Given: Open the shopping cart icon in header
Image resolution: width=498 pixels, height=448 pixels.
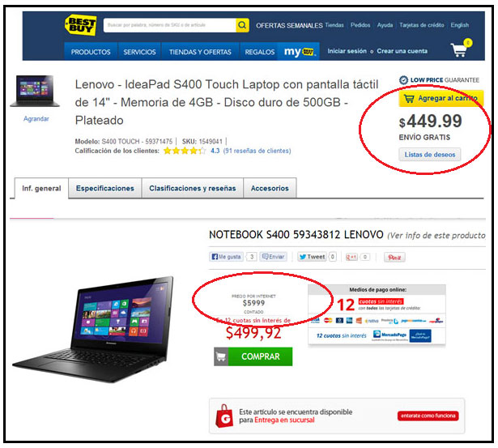Looking at the screenshot, I should click(462, 48).
